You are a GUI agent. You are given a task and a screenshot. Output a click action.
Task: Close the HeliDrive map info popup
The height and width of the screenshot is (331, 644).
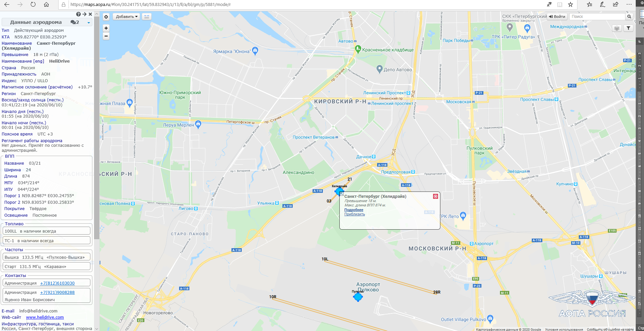pyautogui.click(x=435, y=196)
